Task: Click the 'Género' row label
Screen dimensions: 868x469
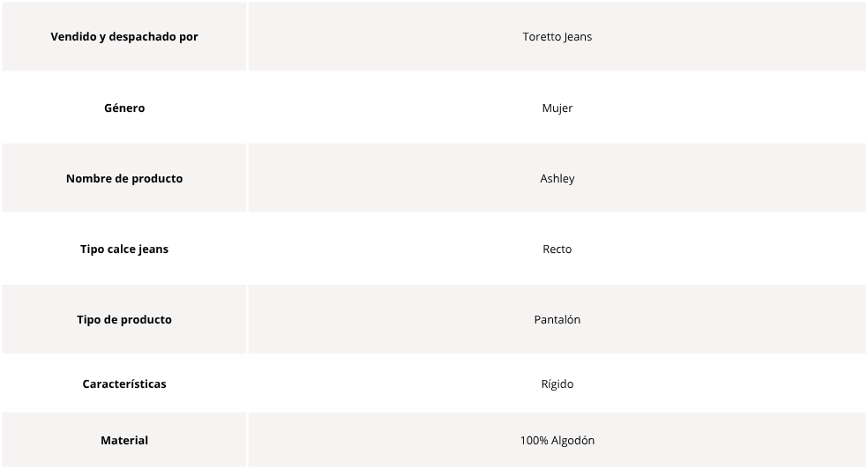Action: [124, 108]
